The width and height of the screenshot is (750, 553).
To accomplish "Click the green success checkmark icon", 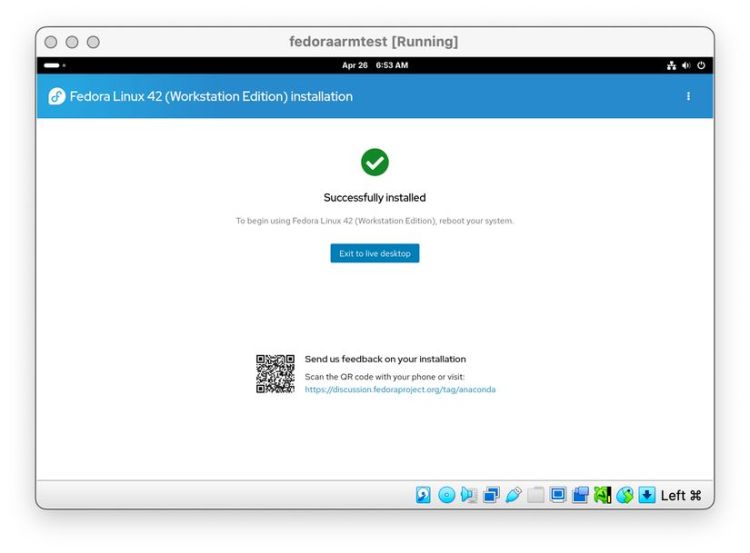I will coord(375,162).
